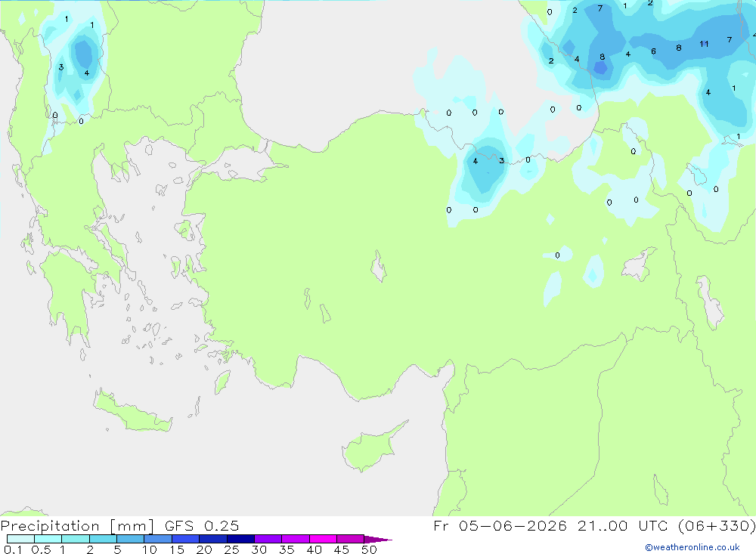
Task: Click the (06+330) forecast run text
Action: tap(717, 525)
